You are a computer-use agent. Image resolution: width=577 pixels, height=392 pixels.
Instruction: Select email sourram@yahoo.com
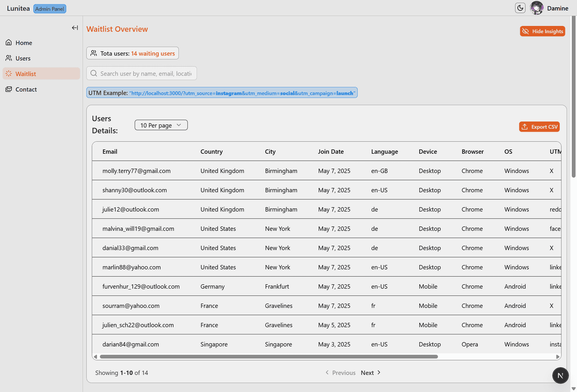[x=131, y=306]
